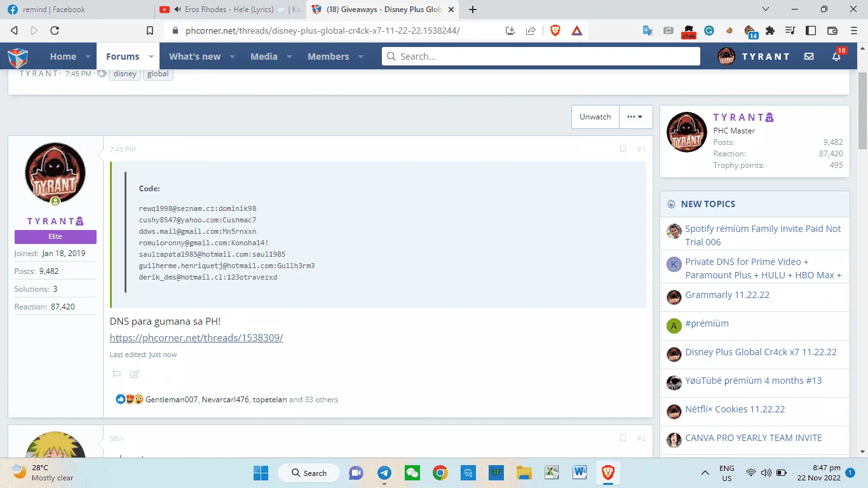Image resolution: width=868 pixels, height=488 pixels.
Task: Open the thread options ellipsis dropdown
Action: [x=635, y=117]
